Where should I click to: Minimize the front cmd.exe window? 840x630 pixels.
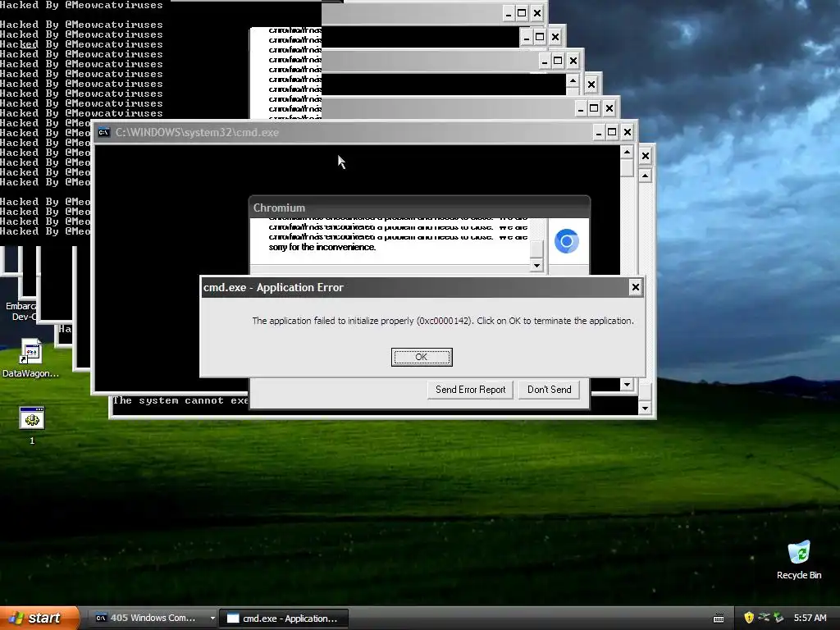(599, 132)
